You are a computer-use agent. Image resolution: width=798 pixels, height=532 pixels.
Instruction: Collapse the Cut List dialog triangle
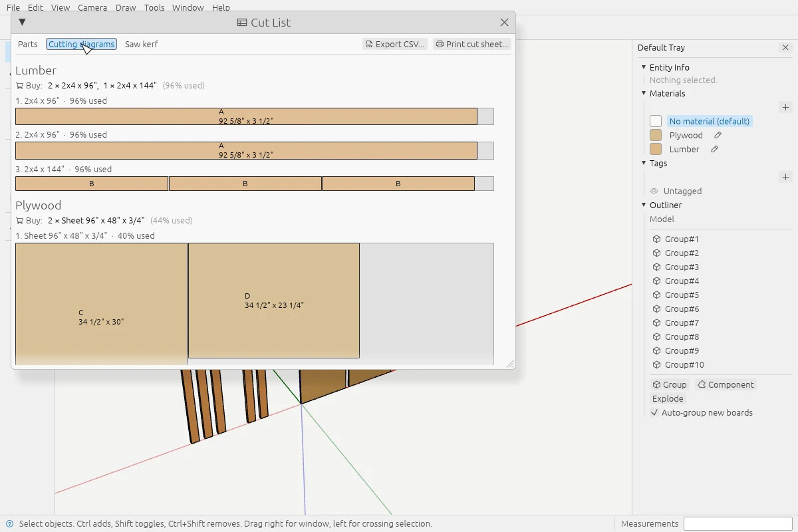click(x=22, y=23)
